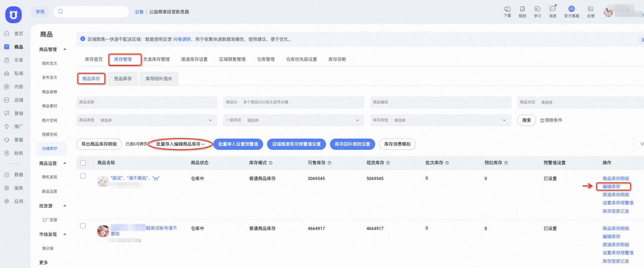Viewport: 644px width, 268px height.
Task: Switch to 货品库存 sub-tab
Action: coord(123,79)
